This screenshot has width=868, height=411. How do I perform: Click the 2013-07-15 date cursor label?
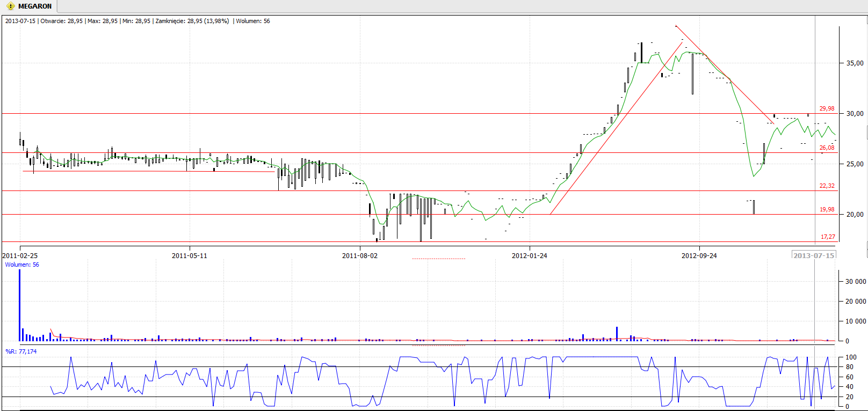click(814, 255)
